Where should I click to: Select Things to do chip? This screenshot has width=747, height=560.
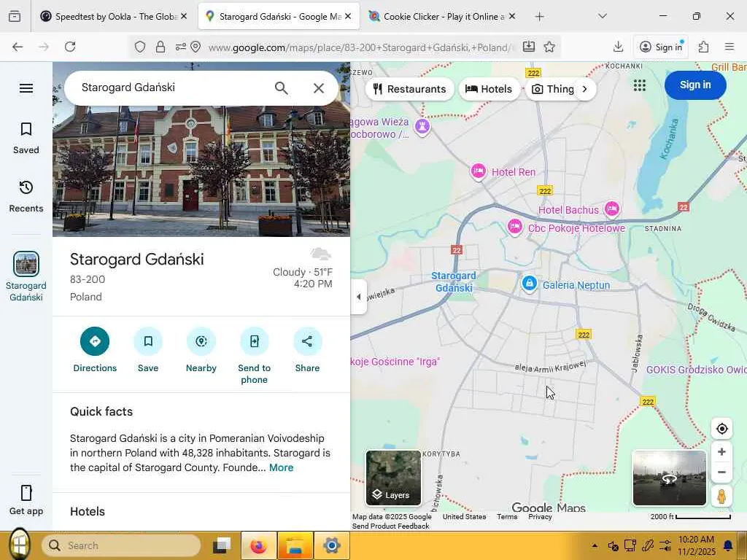pyautogui.click(x=553, y=89)
